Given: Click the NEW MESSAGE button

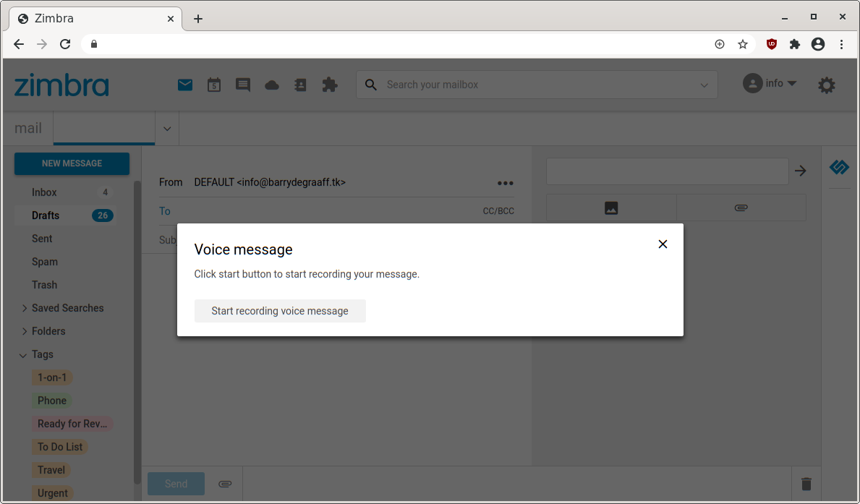Looking at the screenshot, I should click(72, 163).
